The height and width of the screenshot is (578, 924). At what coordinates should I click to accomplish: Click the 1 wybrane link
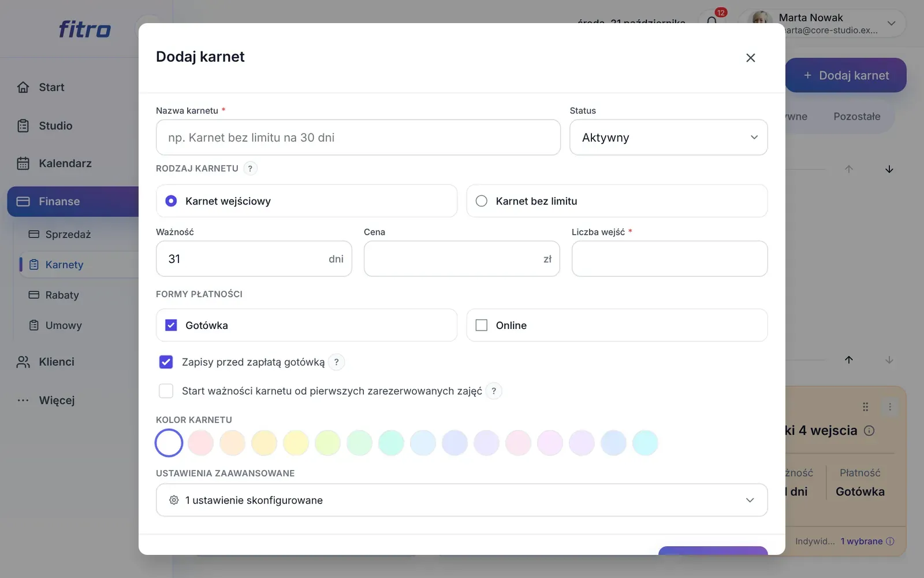tap(861, 542)
